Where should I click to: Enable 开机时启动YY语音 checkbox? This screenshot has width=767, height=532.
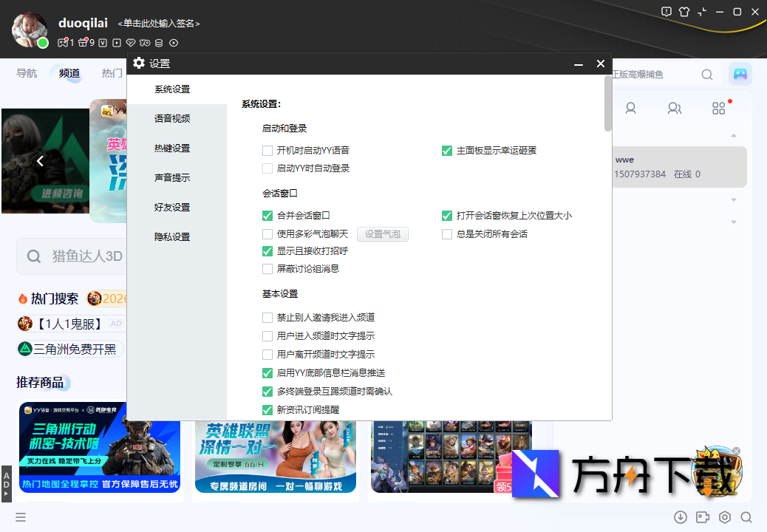(267, 150)
